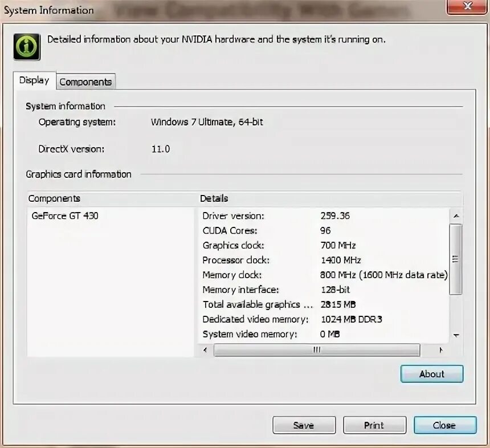The height and width of the screenshot is (448, 490).
Task: Click the Details column header
Action: click(x=330, y=198)
